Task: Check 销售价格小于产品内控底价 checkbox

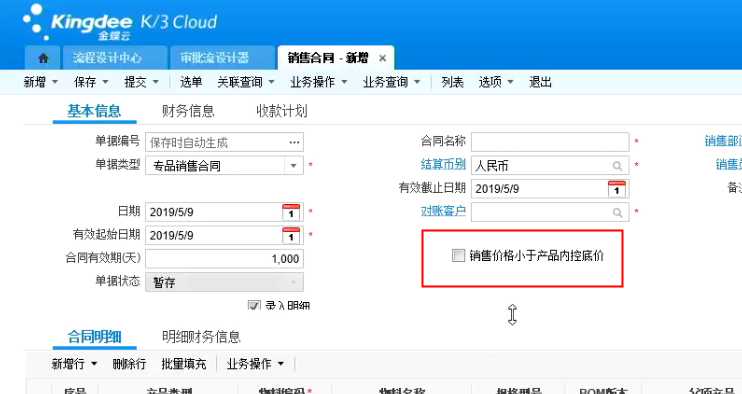Action: [458, 255]
